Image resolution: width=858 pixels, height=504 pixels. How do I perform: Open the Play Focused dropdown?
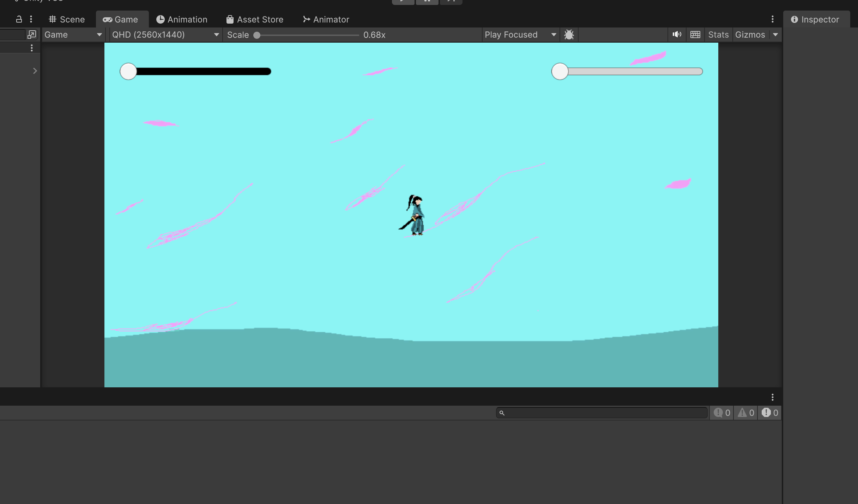520,35
